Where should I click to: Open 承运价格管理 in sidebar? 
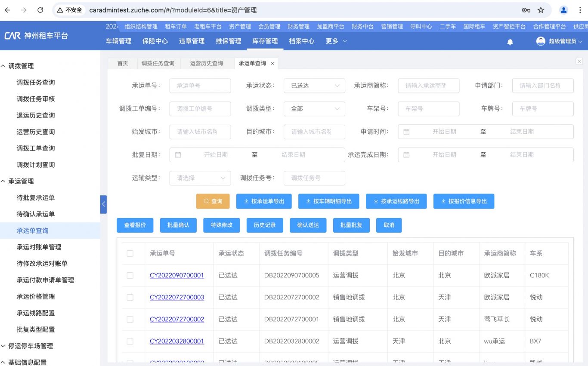(36, 297)
